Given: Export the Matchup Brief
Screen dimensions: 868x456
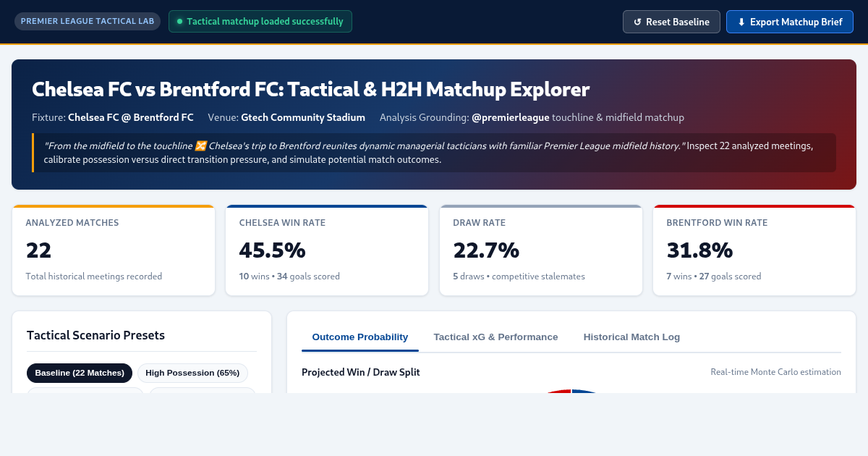Looking at the screenshot, I should pos(790,22).
